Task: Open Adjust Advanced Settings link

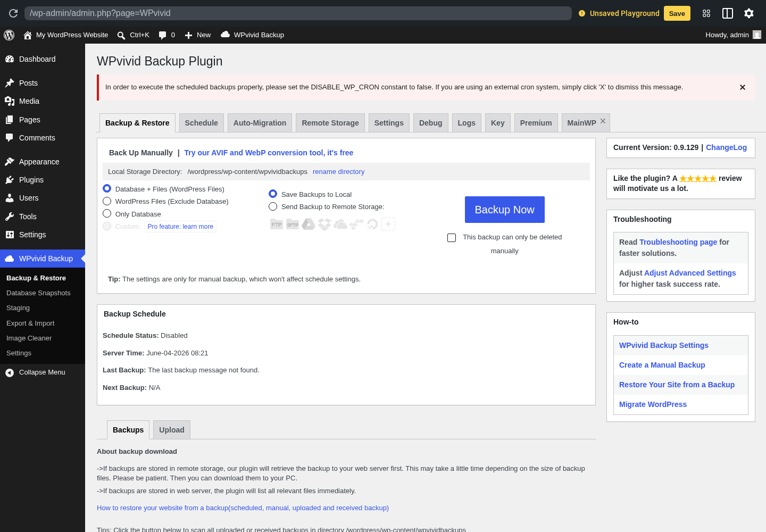Action: 690,273
